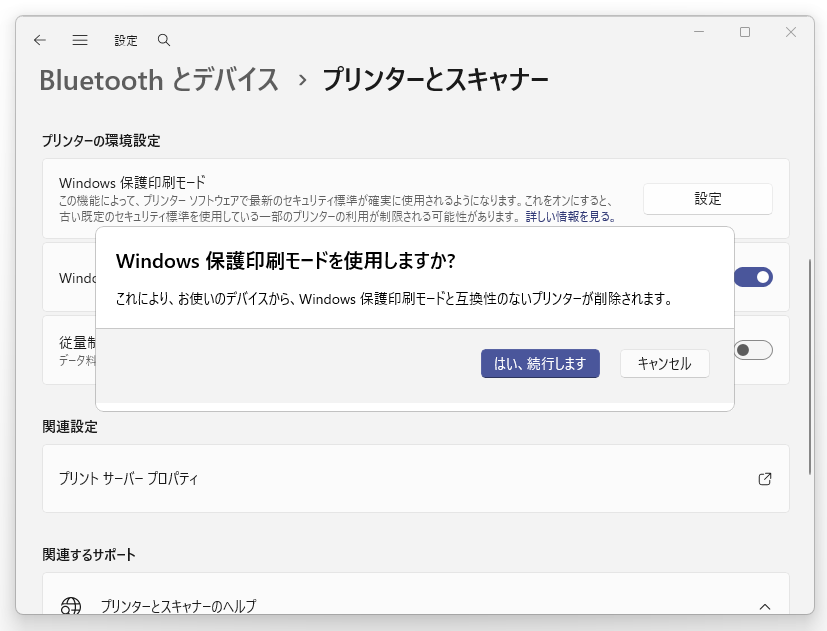Maximize the 設定 window
Image resolution: width=827 pixels, height=631 pixels.
point(743,33)
